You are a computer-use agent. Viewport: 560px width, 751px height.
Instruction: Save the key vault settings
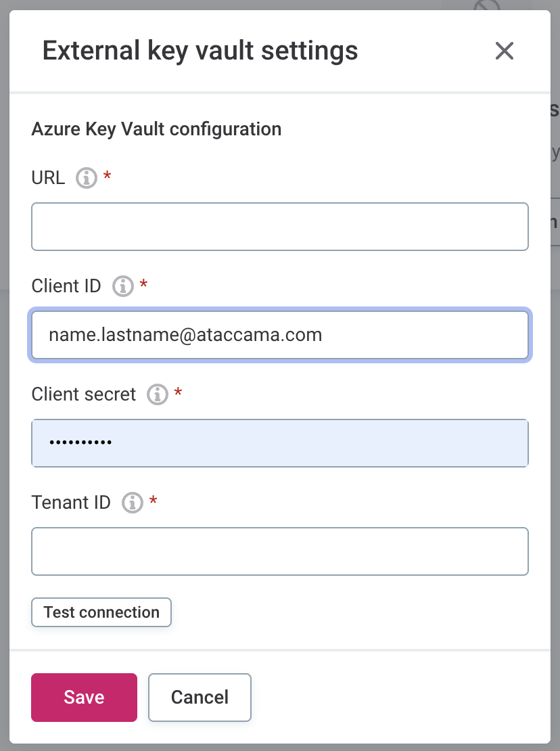[x=84, y=698]
